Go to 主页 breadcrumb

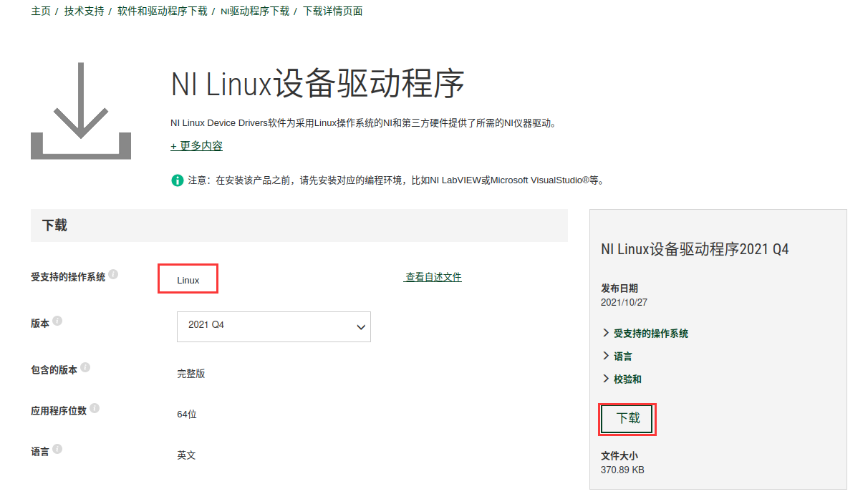pos(41,11)
